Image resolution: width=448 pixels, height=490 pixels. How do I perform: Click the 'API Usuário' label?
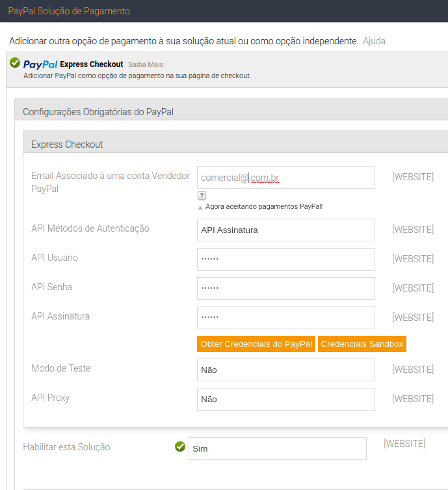(x=55, y=258)
